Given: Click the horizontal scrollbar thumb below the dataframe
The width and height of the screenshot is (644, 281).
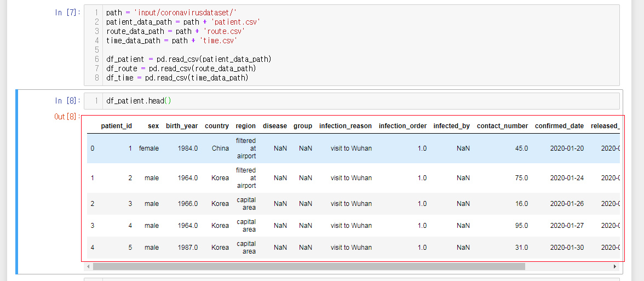Looking at the screenshot, I should point(309,267).
